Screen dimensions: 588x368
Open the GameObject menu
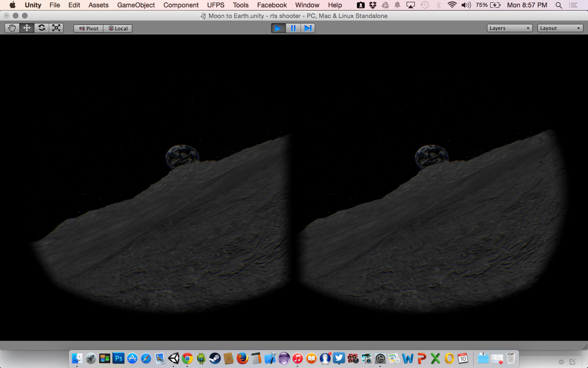click(x=136, y=5)
